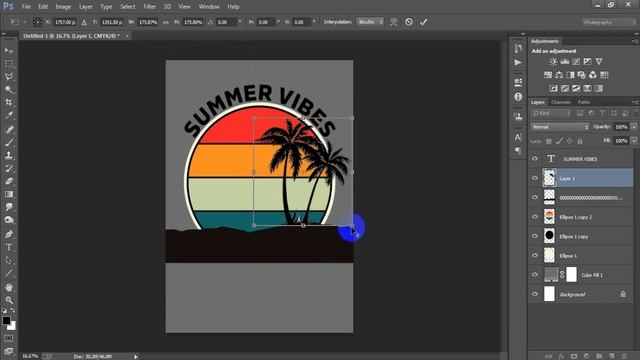Viewport: 640px width, 360px height.
Task: Select the Ellipse 1 copy layer name
Action: point(573,236)
